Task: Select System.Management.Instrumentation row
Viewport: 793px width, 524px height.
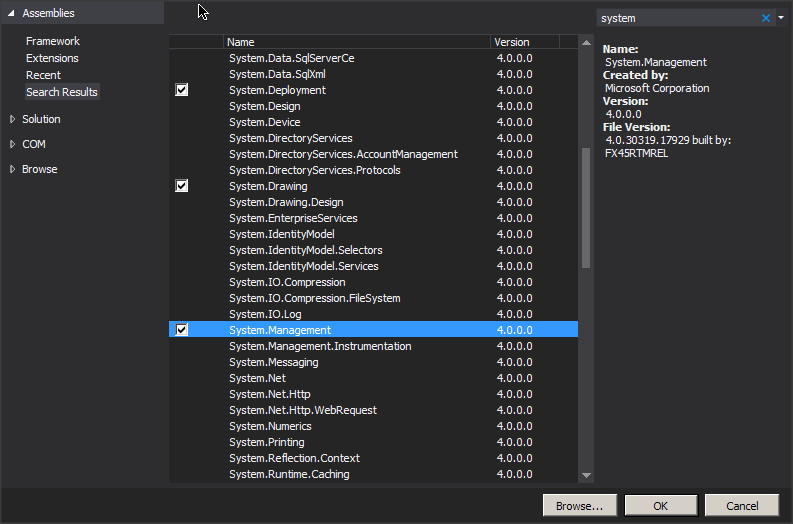Action: (x=373, y=346)
